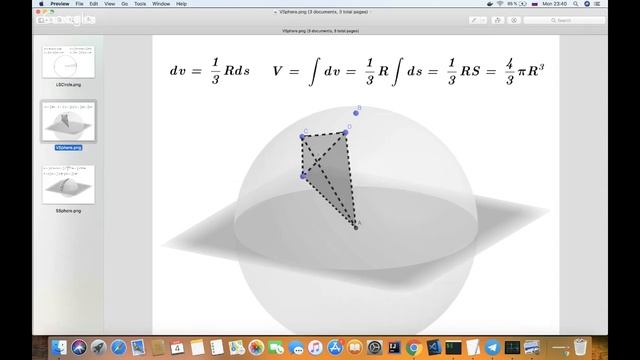Open Spotlight search in menu bar
Viewport: 640px width, 360px height.
pos(576,4)
